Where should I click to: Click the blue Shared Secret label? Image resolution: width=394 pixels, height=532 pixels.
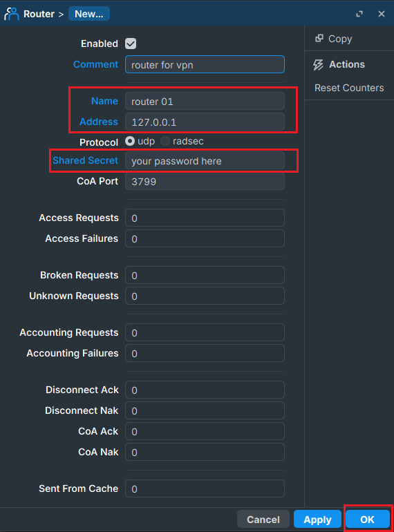click(85, 160)
